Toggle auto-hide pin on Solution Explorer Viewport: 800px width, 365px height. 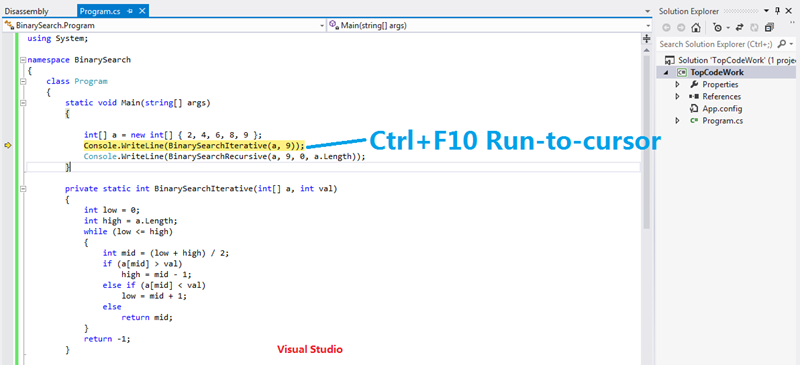pos(778,11)
